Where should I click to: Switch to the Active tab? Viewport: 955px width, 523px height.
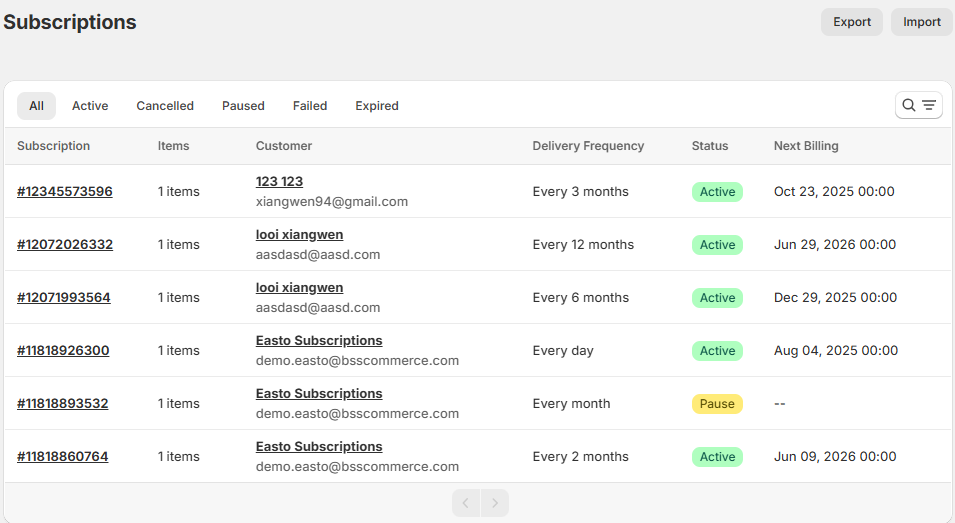pos(90,106)
